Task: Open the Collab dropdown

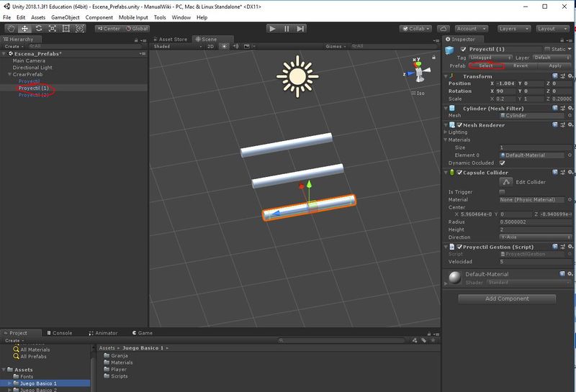Action: pyautogui.click(x=415, y=29)
